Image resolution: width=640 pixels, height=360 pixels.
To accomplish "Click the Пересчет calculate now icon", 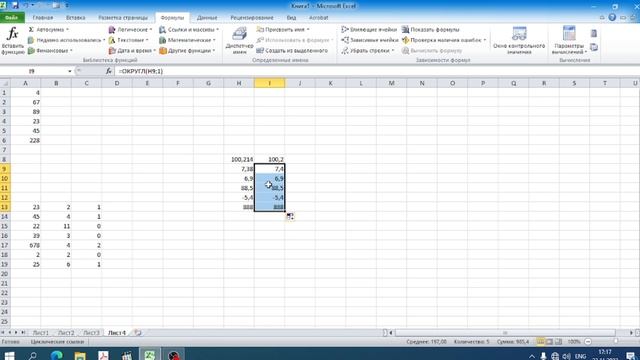I will coord(594,33).
